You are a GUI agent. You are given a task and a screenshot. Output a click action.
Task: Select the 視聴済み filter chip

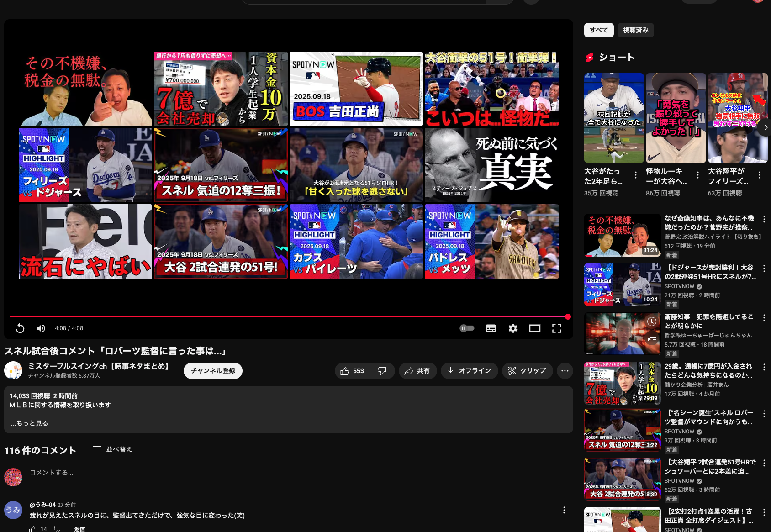635,30
